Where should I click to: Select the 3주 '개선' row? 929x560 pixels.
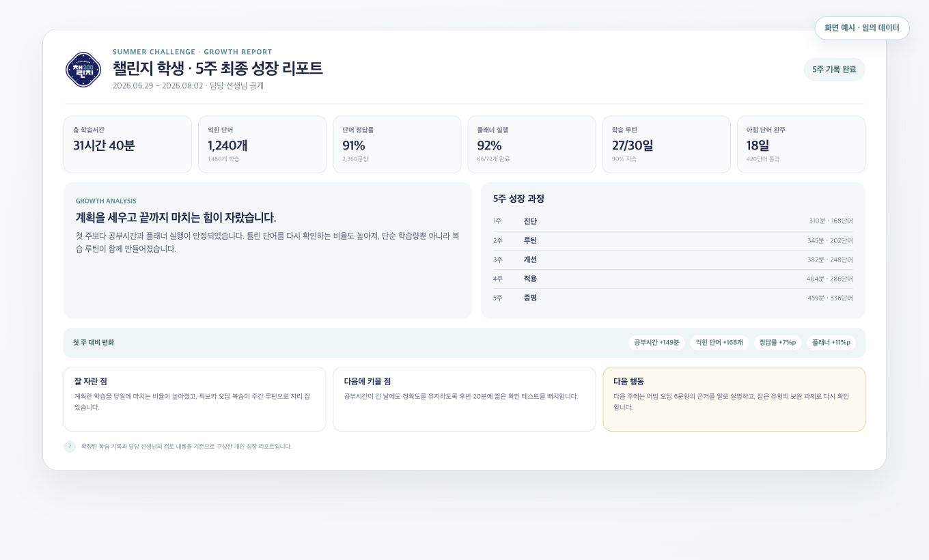[673, 260]
